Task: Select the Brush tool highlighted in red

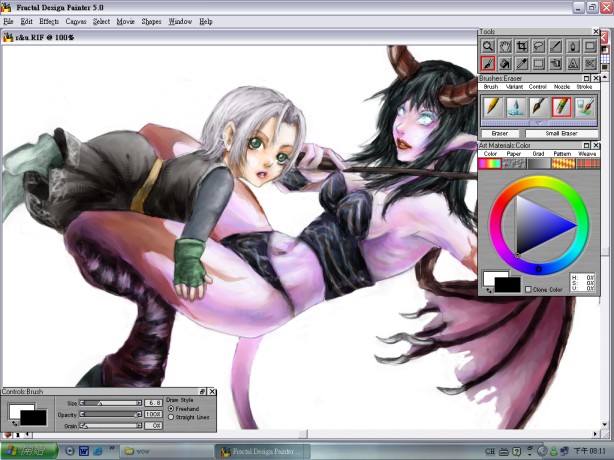Action: (488, 63)
